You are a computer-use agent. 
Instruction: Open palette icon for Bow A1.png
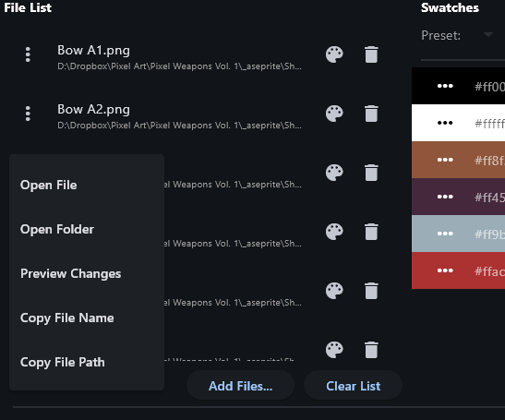[x=334, y=54]
